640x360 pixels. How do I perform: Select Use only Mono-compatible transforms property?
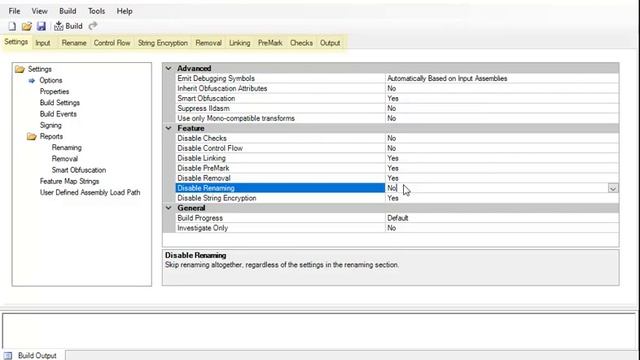(x=280, y=118)
